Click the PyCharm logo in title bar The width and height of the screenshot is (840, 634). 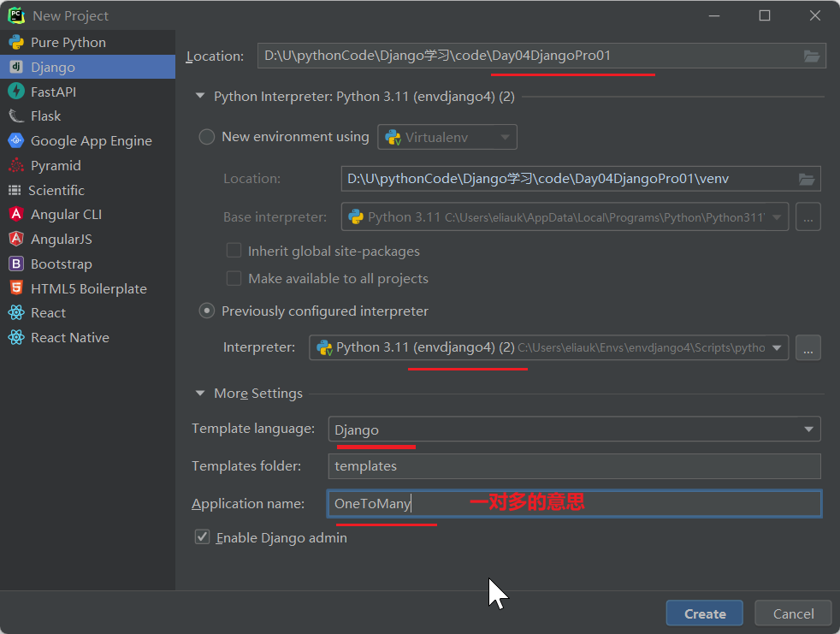tap(16, 15)
